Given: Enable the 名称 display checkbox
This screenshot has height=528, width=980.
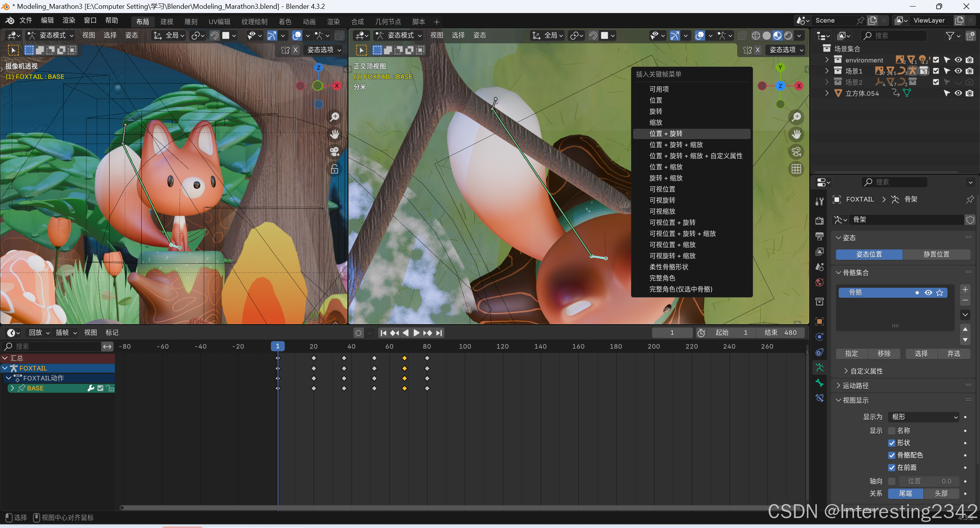Looking at the screenshot, I should tap(892, 431).
